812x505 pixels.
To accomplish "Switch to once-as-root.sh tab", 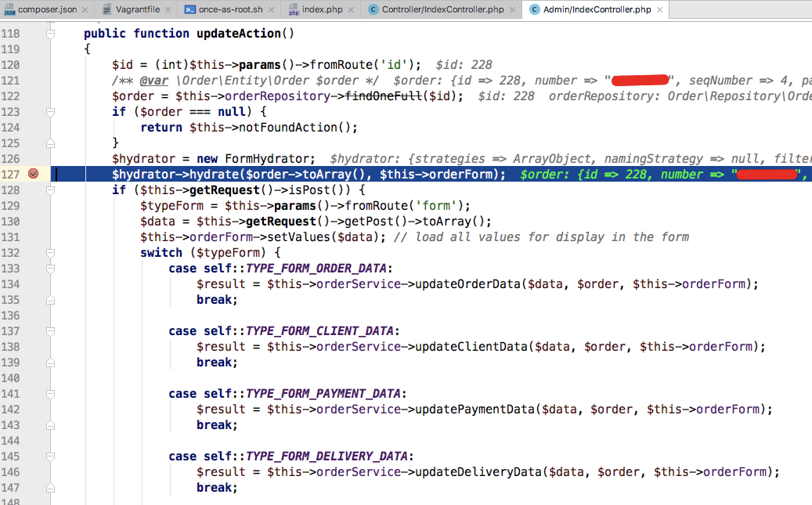I will click(230, 9).
